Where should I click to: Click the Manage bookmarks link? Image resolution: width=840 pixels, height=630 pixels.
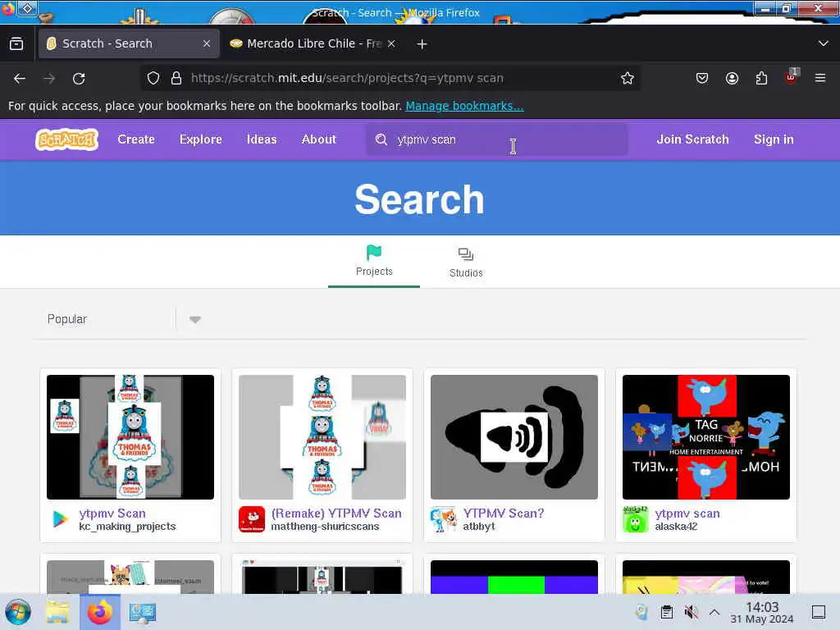click(x=464, y=106)
